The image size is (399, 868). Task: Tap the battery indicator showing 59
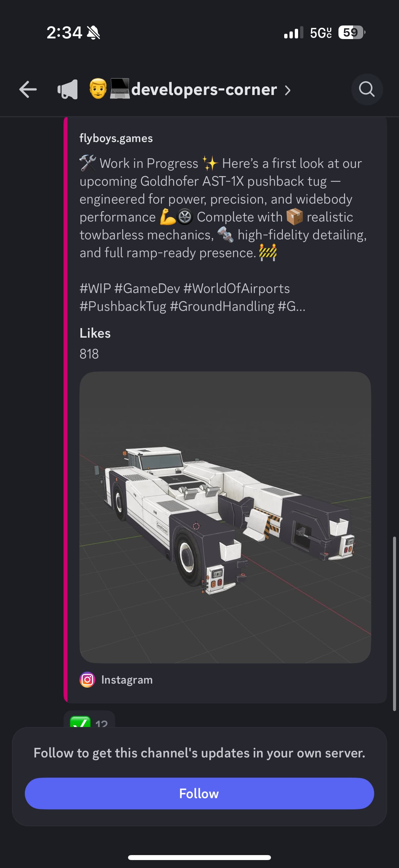tap(352, 32)
